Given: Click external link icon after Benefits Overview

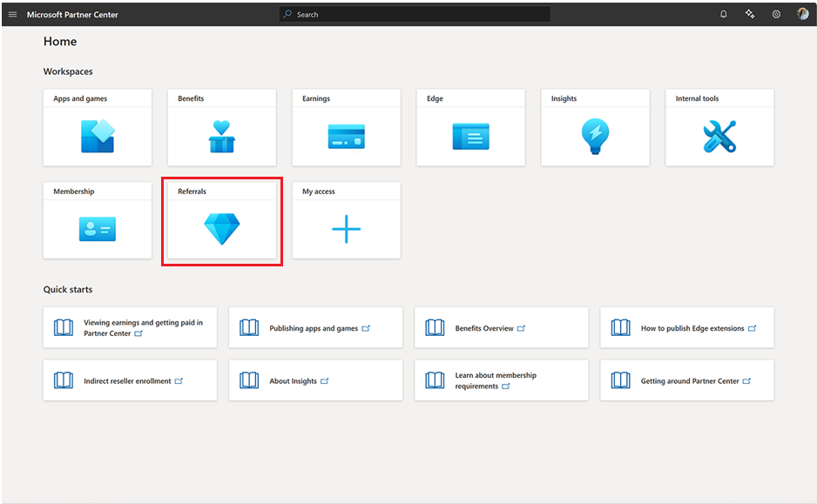Looking at the screenshot, I should click(x=521, y=328).
